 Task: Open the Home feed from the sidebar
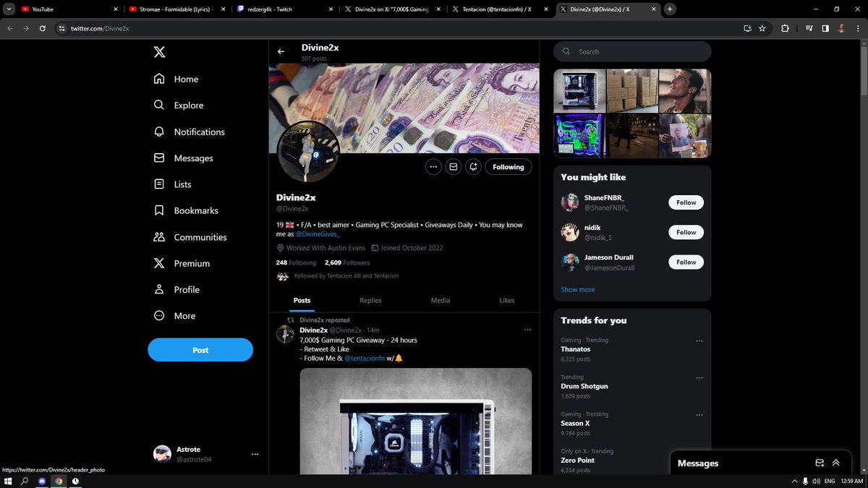[x=176, y=79]
